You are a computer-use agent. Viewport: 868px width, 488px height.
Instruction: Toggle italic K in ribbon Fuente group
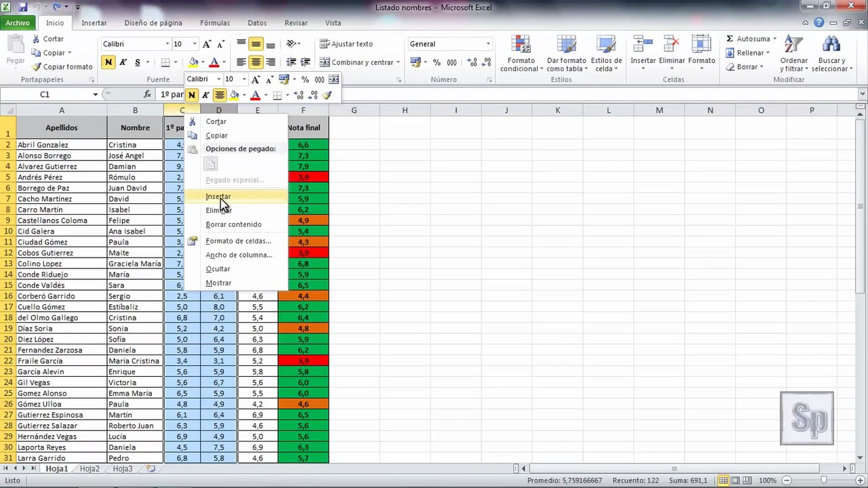coord(123,62)
